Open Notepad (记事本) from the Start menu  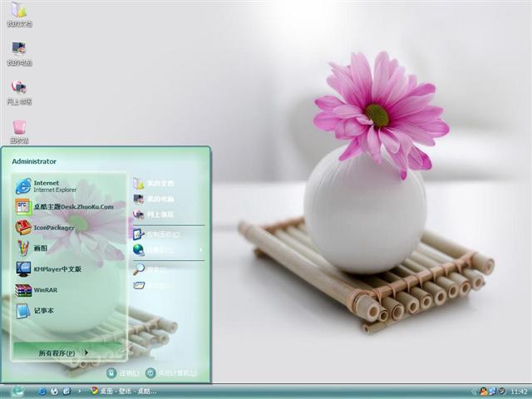(x=70, y=311)
